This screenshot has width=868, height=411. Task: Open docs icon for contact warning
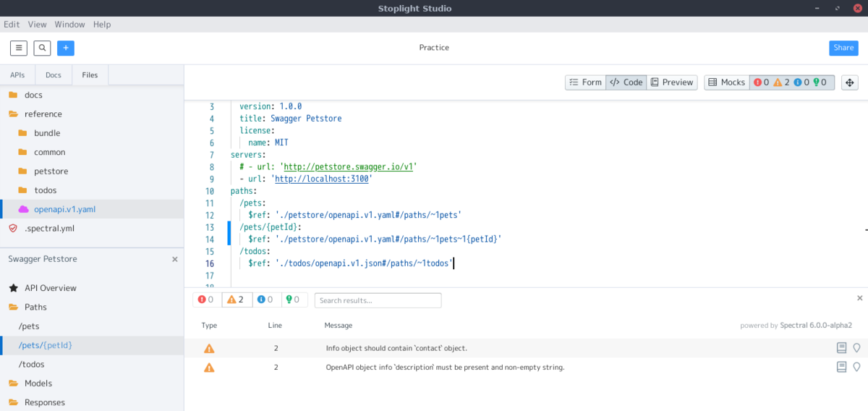coord(841,348)
